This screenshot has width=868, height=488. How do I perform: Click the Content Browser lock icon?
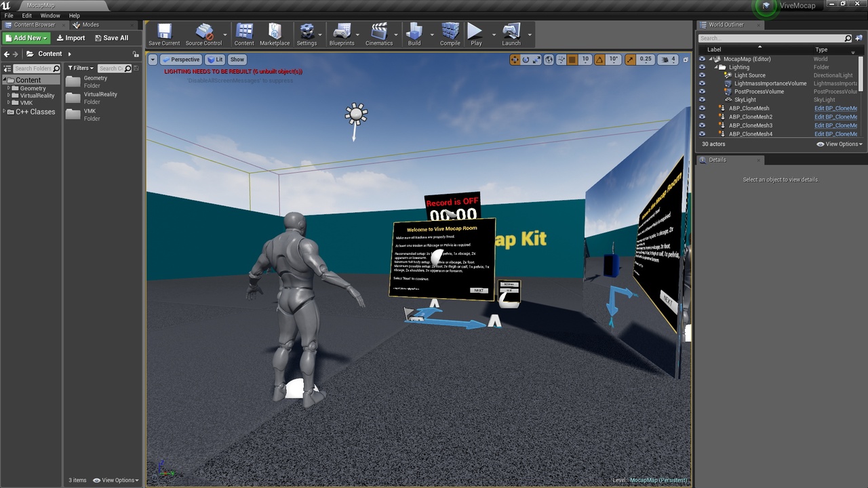click(x=136, y=54)
